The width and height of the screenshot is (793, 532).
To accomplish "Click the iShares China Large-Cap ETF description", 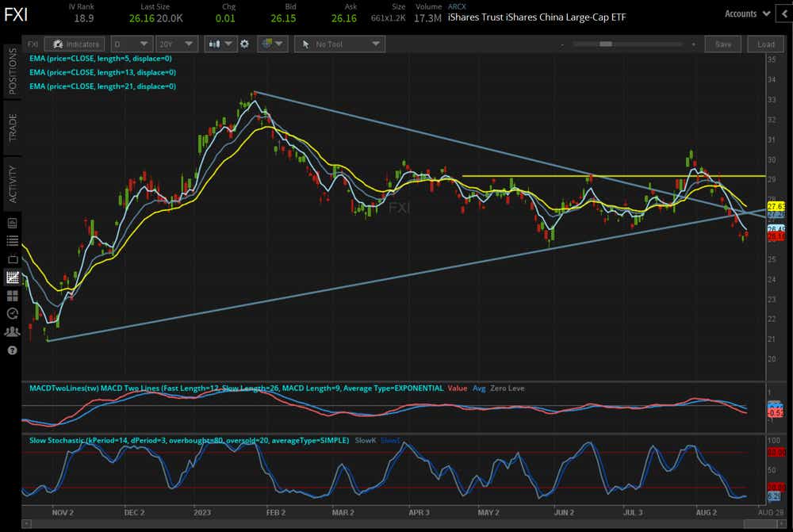I will tap(537, 17).
